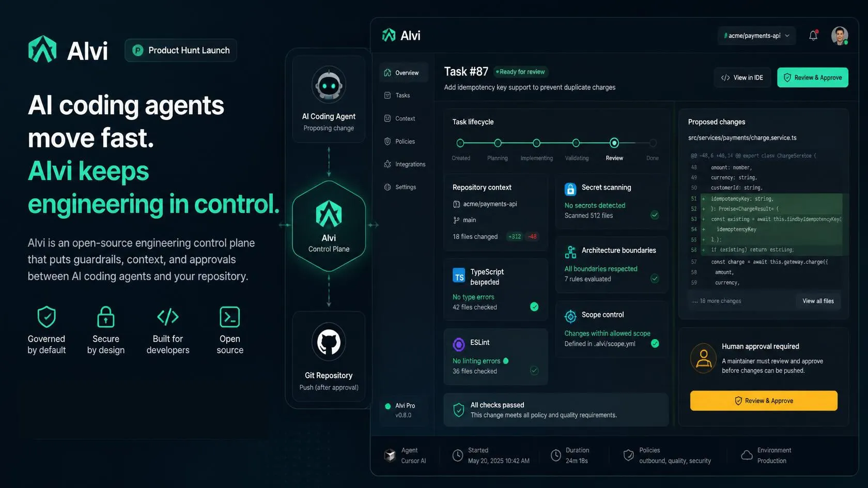Select the Done lifecycle step marker
The image size is (868, 488).
(653, 143)
